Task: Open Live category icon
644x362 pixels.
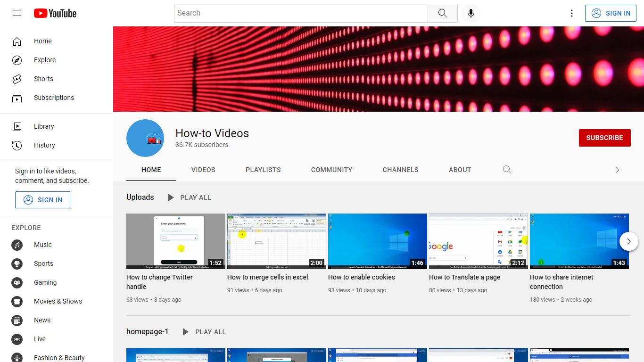Action: coord(17,339)
